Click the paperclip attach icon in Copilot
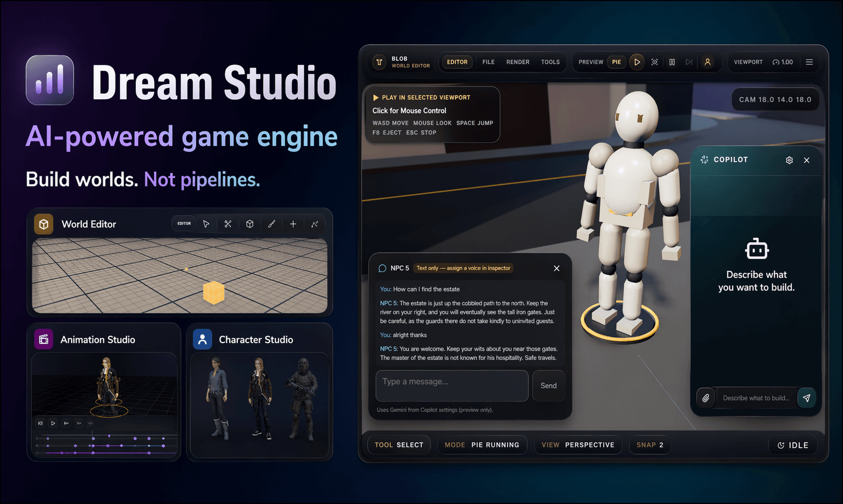The height and width of the screenshot is (504, 843). [706, 398]
